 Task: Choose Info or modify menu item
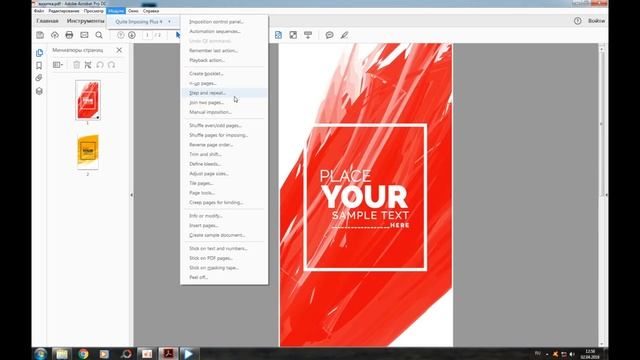click(224, 216)
